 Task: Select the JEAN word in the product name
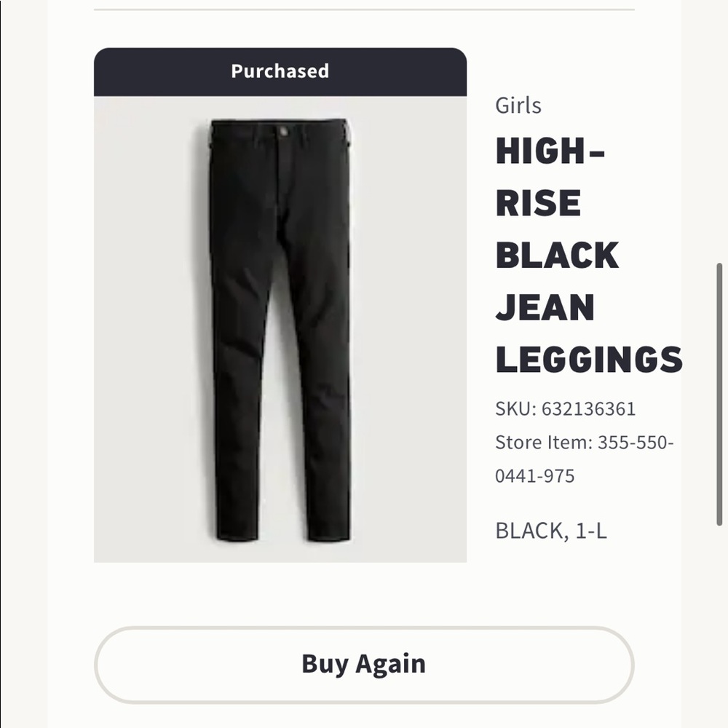click(x=545, y=307)
